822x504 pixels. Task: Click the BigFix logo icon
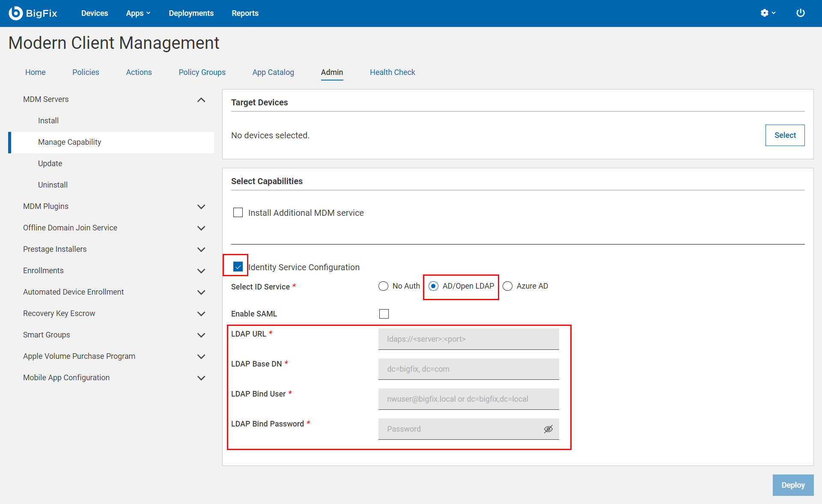[15, 13]
